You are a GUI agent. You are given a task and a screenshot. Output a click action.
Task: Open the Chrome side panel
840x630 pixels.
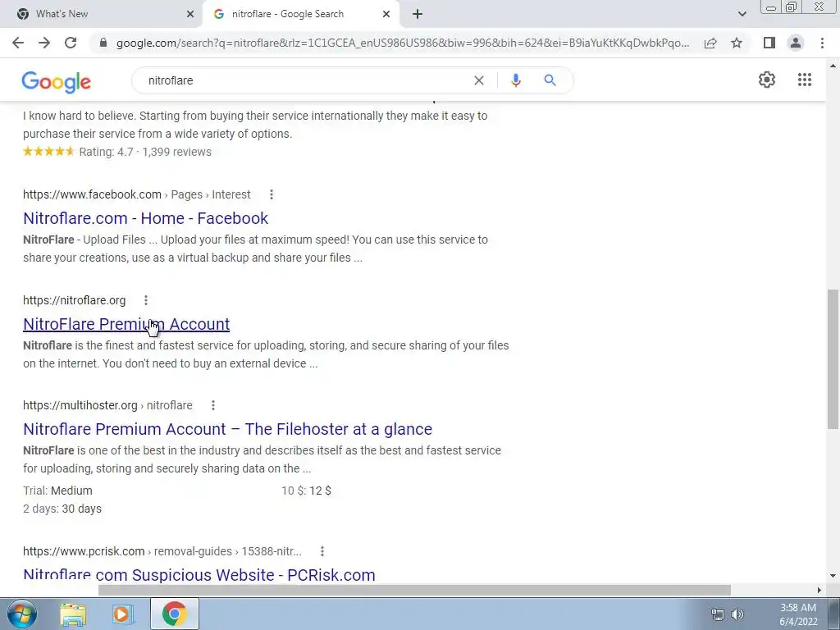(x=769, y=43)
